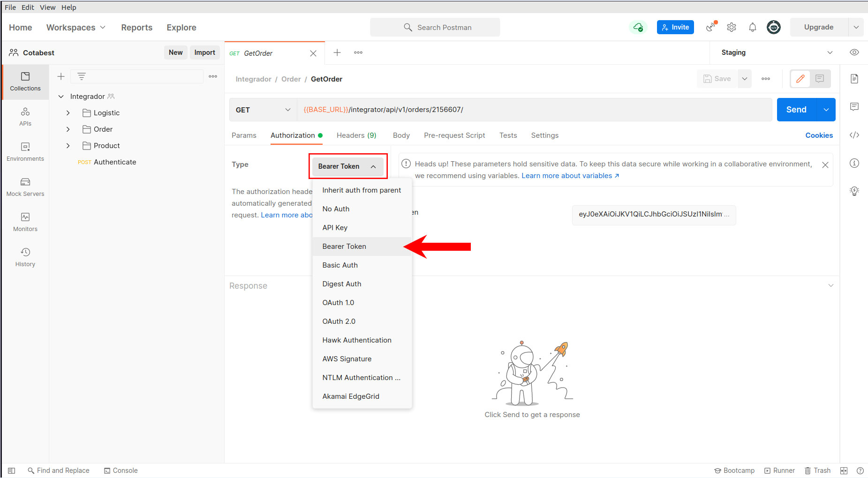Click the two-pane view icon in status bar
This screenshot has width=868, height=478.
point(844,471)
